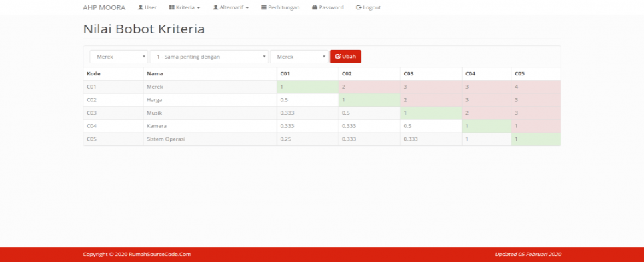Image resolution: width=644 pixels, height=262 pixels.
Task: Click the C05 column header
Action: coord(535,74)
